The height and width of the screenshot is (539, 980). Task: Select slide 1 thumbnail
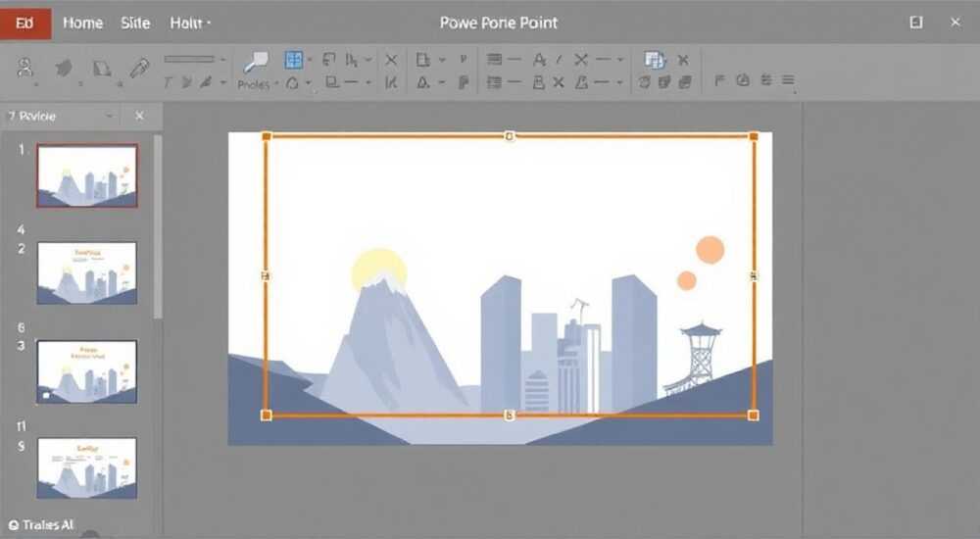87,175
